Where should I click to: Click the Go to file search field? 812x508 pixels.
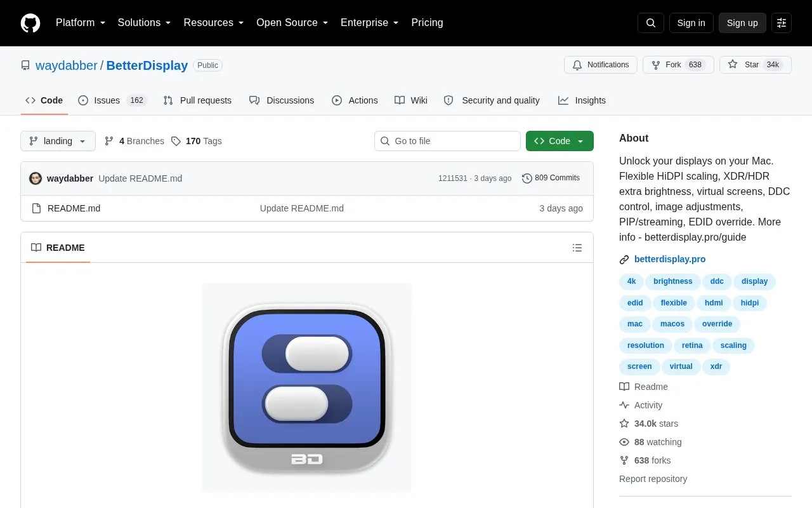447,141
